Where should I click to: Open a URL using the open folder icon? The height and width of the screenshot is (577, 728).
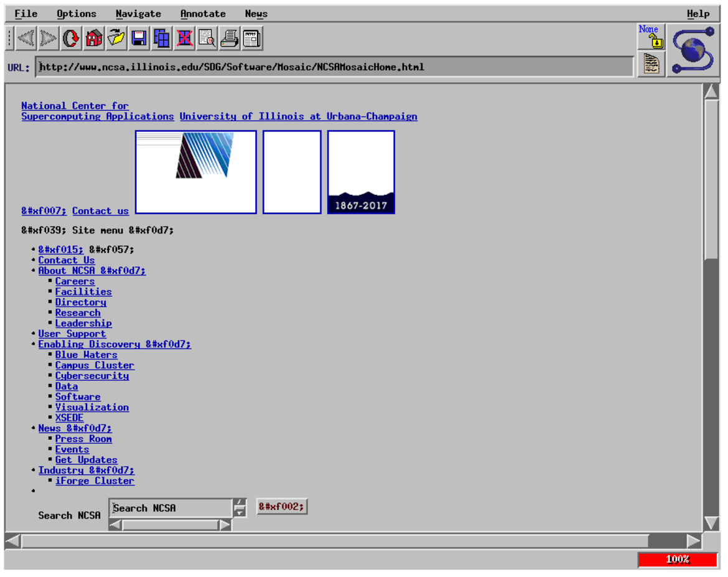click(x=116, y=38)
